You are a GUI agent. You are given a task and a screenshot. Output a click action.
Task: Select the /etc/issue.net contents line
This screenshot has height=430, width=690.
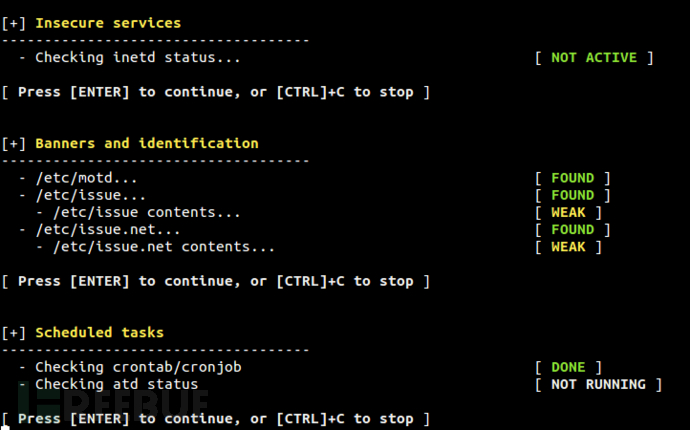(155, 247)
